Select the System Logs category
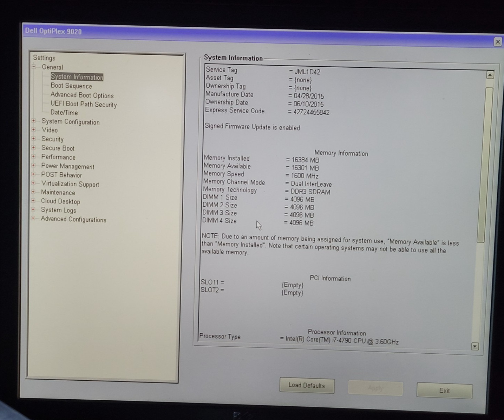Image resolution: width=504 pixels, height=420 pixels. pyautogui.click(x=58, y=210)
